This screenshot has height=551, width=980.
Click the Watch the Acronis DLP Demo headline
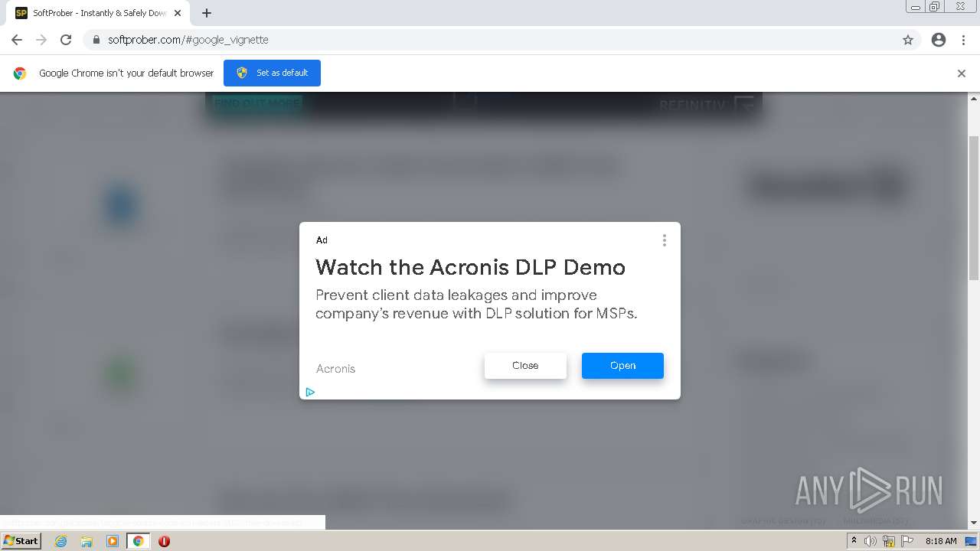pyautogui.click(x=470, y=267)
